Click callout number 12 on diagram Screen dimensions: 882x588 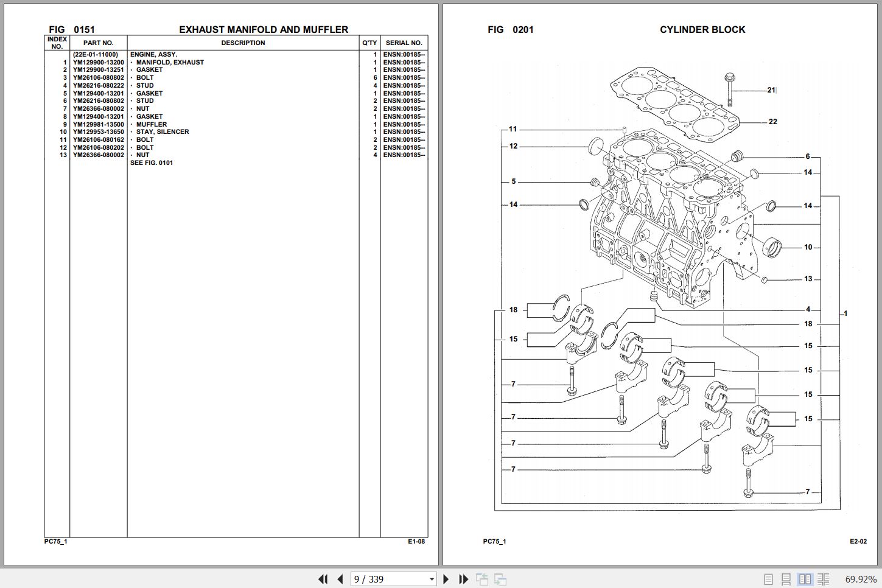(x=513, y=146)
